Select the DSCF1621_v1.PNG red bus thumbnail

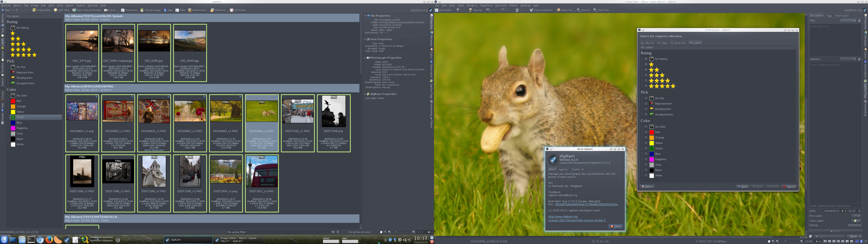(x=262, y=171)
